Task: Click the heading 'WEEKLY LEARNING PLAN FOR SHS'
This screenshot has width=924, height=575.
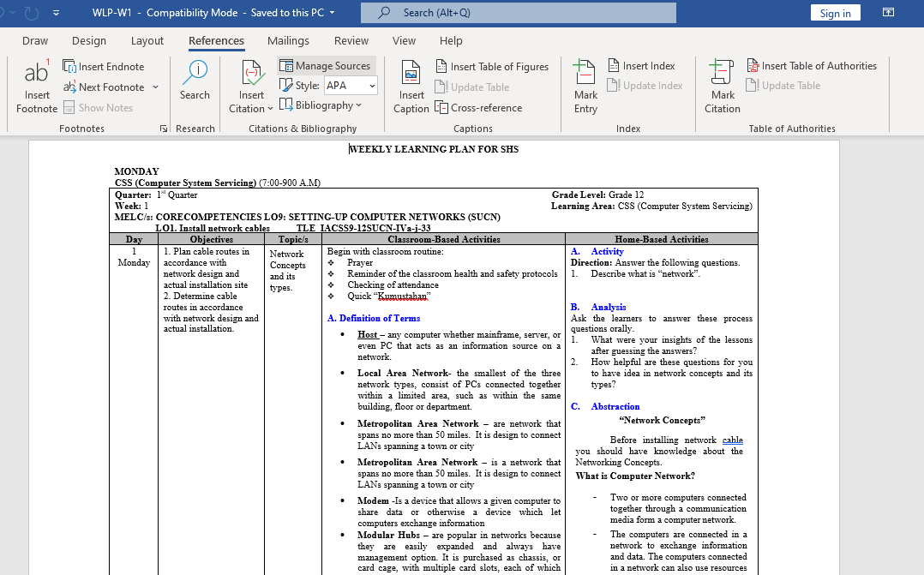Action: (434, 149)
